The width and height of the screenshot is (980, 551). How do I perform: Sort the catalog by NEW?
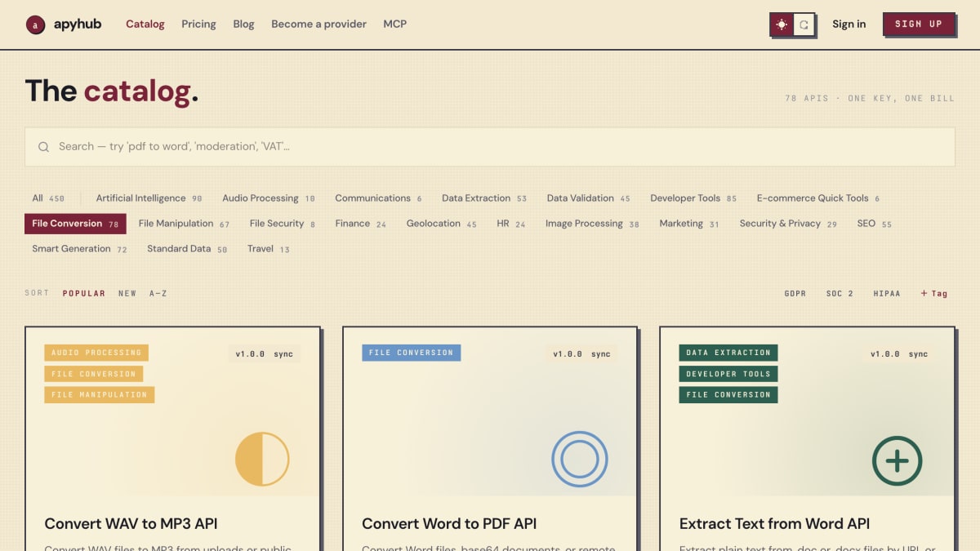[127, 293]
